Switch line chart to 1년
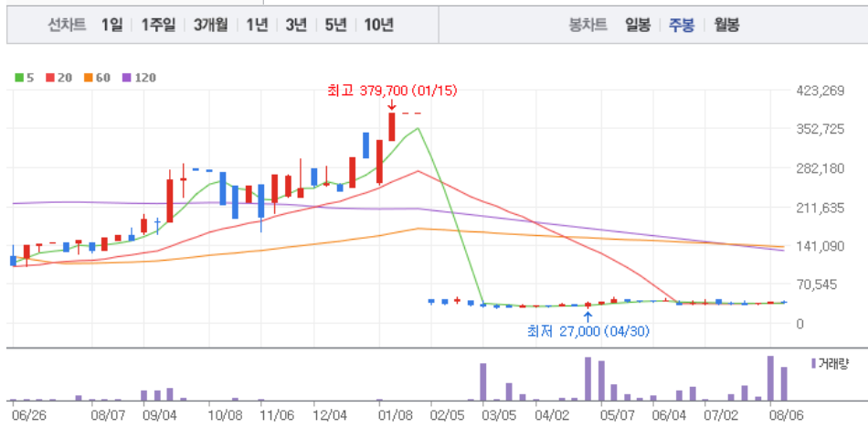868x429 pixels. [257, 25]
